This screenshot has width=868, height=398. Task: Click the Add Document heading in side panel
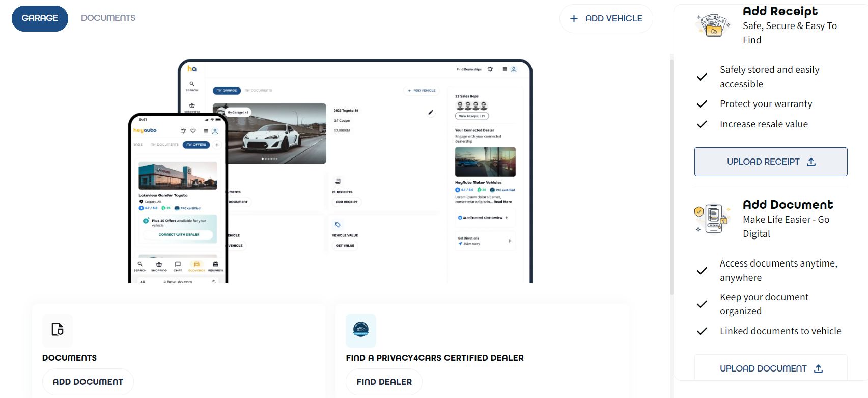(788, 205)
